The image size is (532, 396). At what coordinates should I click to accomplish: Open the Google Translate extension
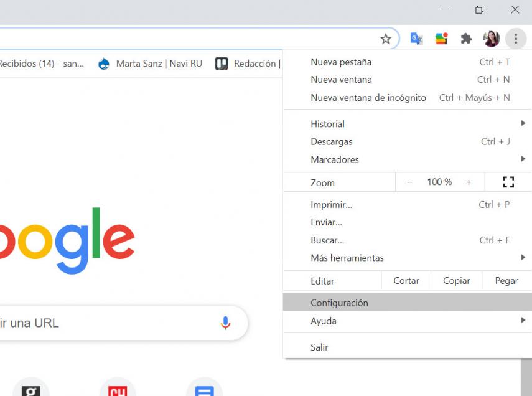coord(416,39)
